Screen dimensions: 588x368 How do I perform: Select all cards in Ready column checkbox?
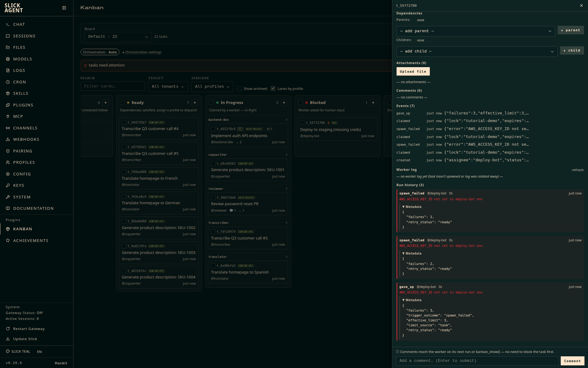[x=122, y=103]
